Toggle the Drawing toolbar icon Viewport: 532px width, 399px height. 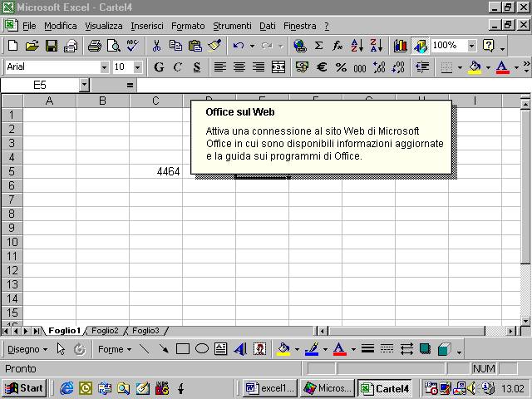[x=420, y=46]
